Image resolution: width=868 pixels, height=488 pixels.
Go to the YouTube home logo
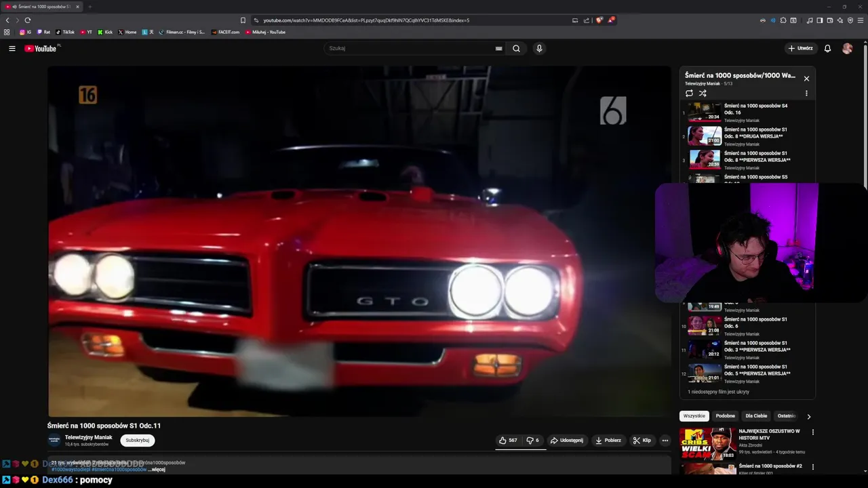pyautogui.click(x=42, y=48)
